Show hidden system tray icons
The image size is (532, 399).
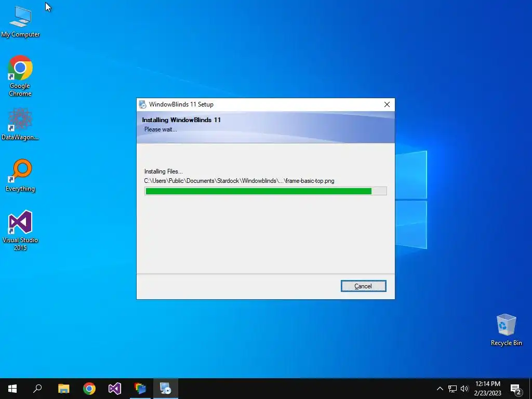(440, 389)
